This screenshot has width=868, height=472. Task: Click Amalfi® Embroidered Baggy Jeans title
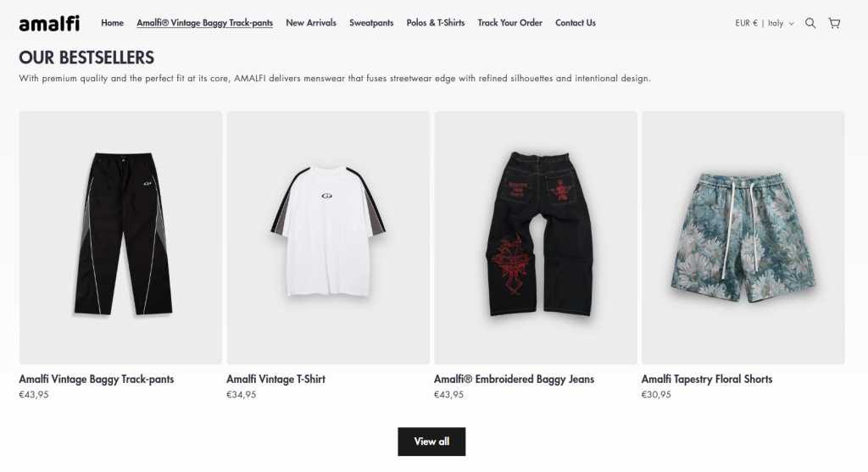[x=515, y=379]
